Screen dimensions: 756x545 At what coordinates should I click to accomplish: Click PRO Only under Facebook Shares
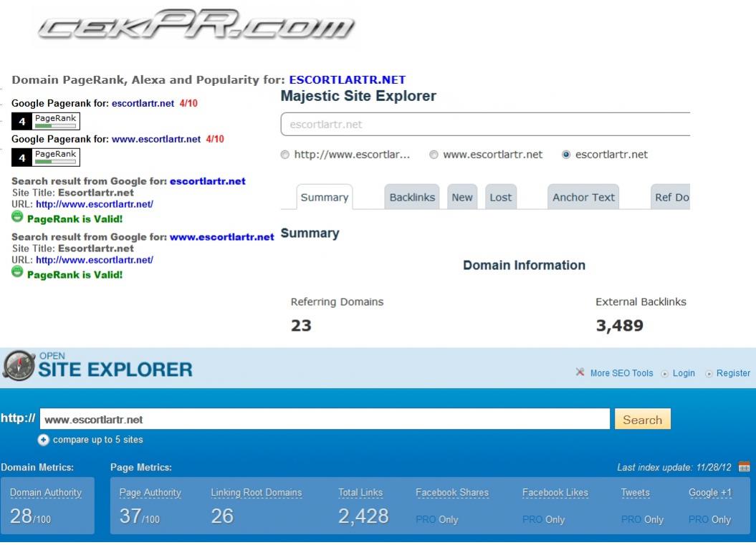click(x=437, y=519)
